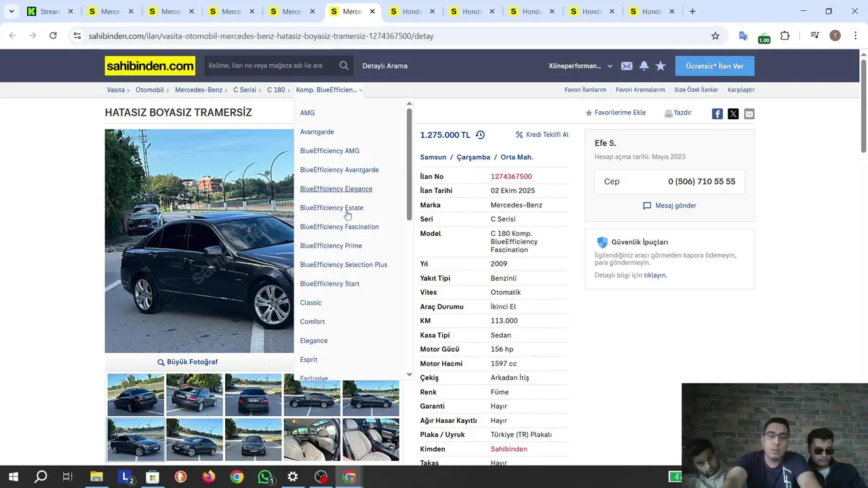Open Microsoft Store from the taskbar
This screenshot has height=488, width=868.
153,477
